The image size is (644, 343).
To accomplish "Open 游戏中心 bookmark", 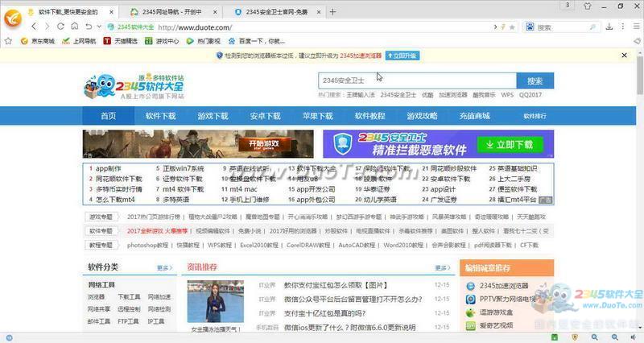I will click(162, 41).
